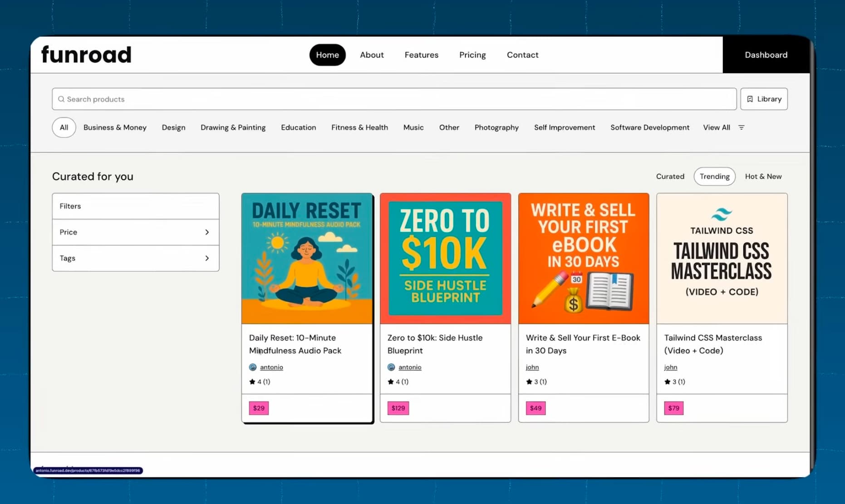This screenshot has height=504, width=845.
Task: Go to the Pricing nav item
Action: tap(472, 55)
